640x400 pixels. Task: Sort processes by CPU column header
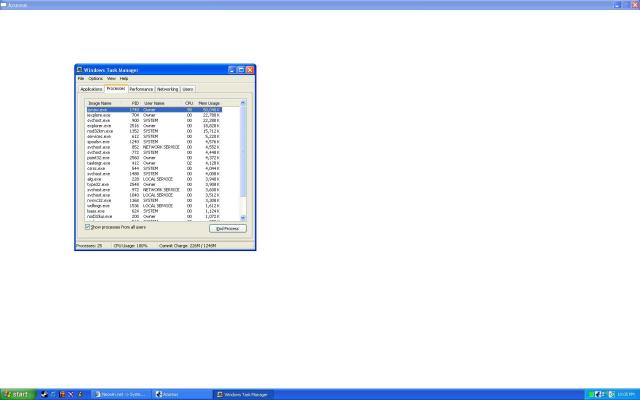(x=189, y=103)
